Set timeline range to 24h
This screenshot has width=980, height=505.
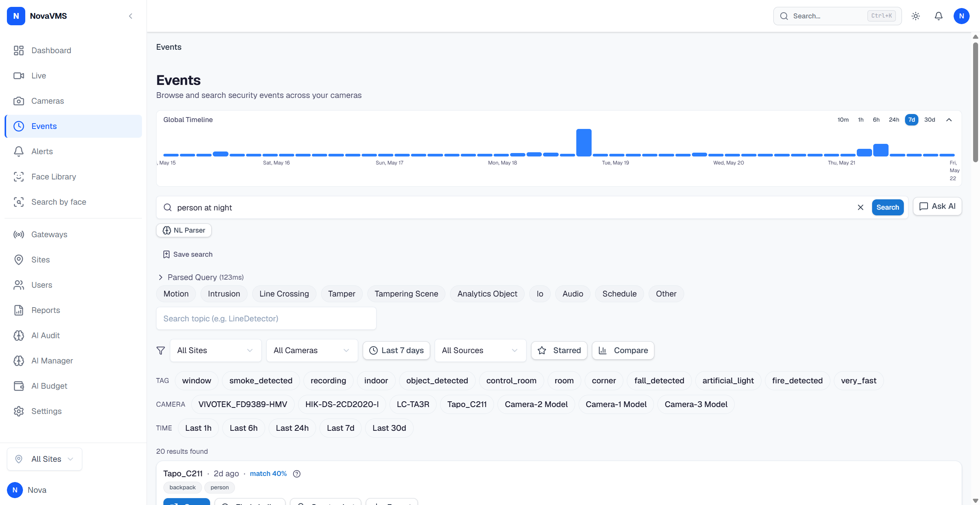(x=894, y=120)
